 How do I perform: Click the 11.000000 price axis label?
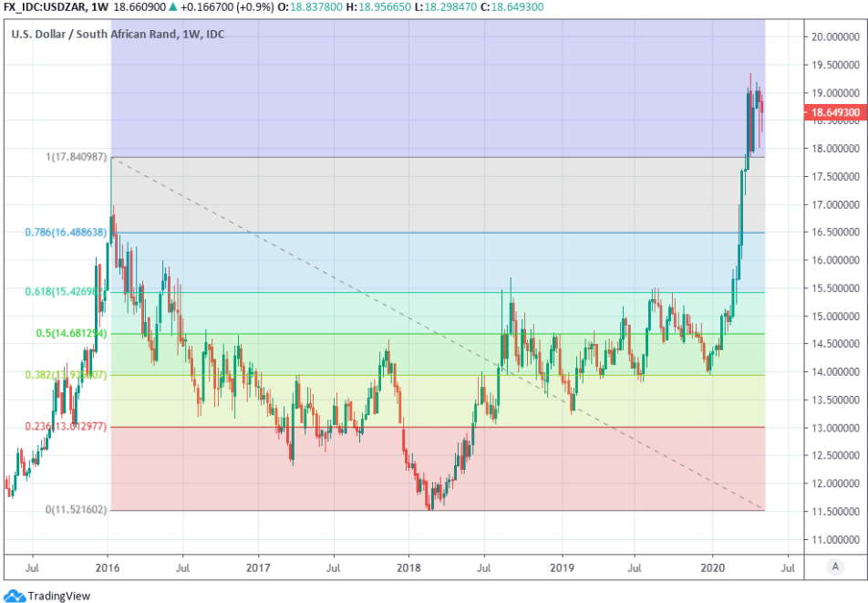coord(832,539)
